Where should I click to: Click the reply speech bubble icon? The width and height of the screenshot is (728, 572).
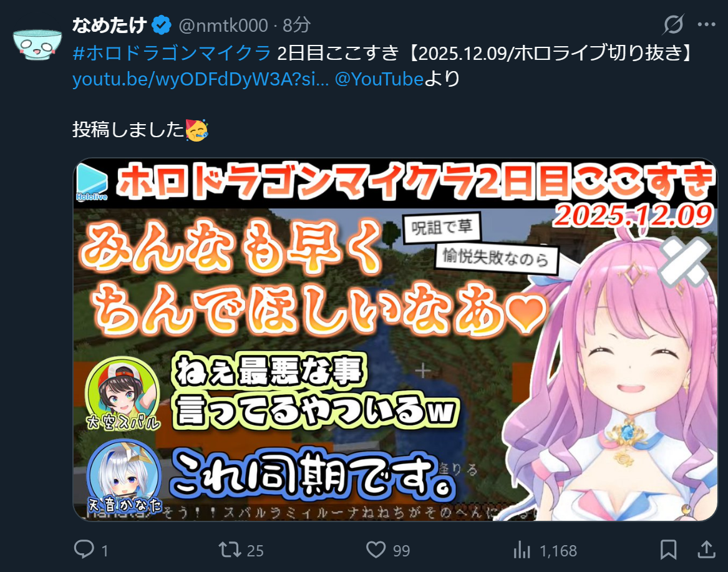coord(84,550)
